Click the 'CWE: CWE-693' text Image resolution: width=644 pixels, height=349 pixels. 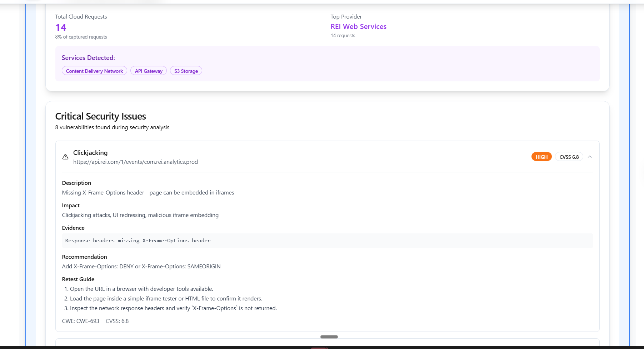tap(81, 321)
